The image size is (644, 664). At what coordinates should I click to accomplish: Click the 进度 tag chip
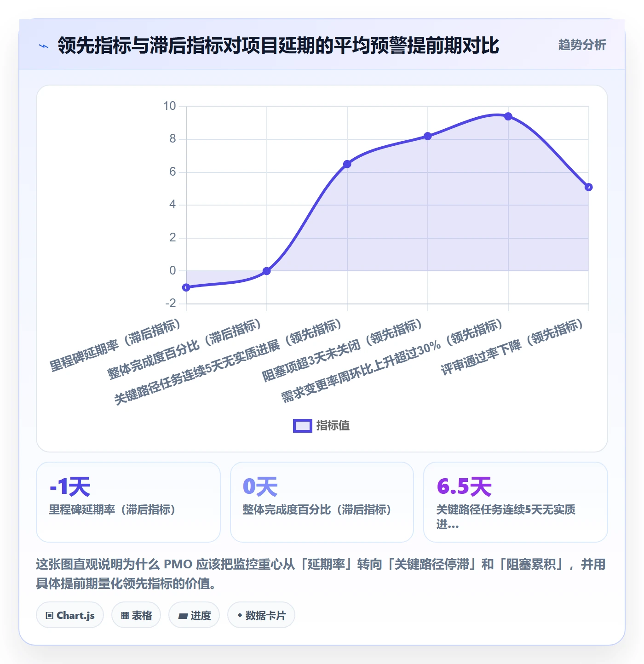pyautogui.click(x=194, y=615)
